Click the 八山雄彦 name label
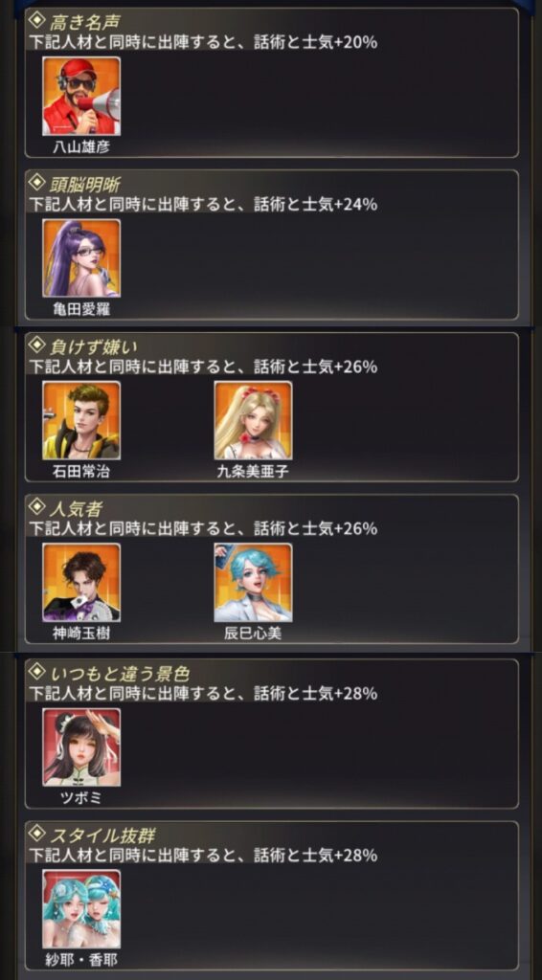Image resolution: width=542 pixels, height=980 pixels. pyautogui.click(x=81, y=147)
